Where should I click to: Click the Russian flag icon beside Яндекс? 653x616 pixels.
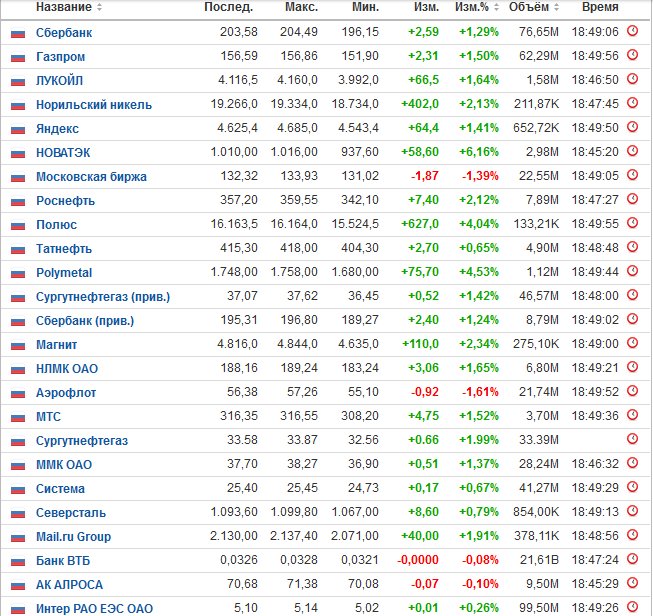click(18, 130)
